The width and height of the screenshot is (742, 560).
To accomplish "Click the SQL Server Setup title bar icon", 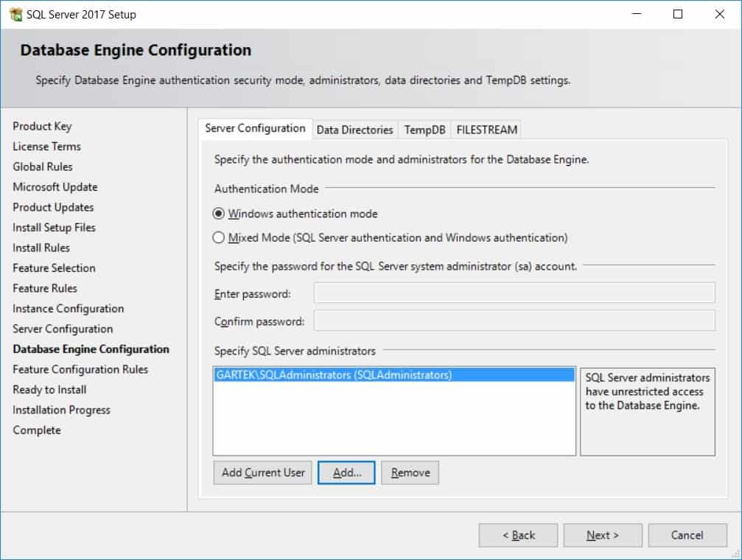I will pos(15,15).
